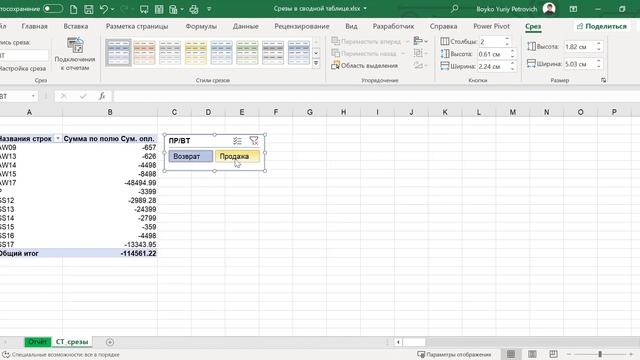640x360 pixels.
Task: Click Параметры отображения in status bar
Action: point(454,354)
